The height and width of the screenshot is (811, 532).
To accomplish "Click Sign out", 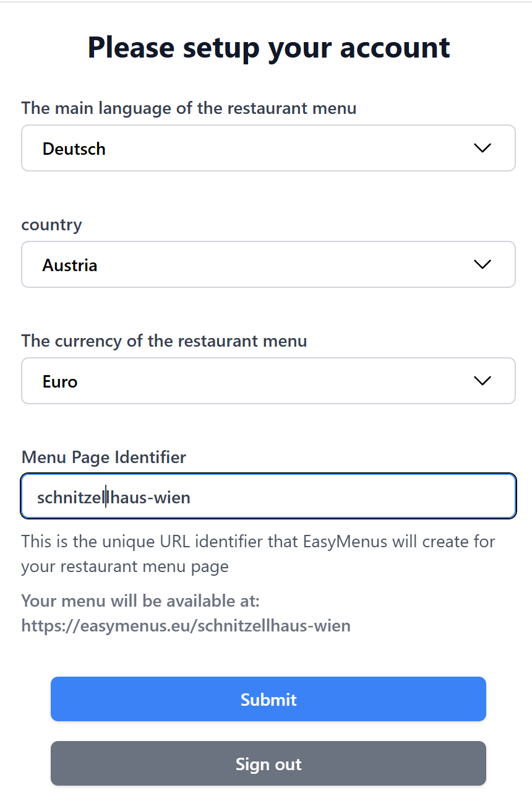I will click(x=268, y=763).
